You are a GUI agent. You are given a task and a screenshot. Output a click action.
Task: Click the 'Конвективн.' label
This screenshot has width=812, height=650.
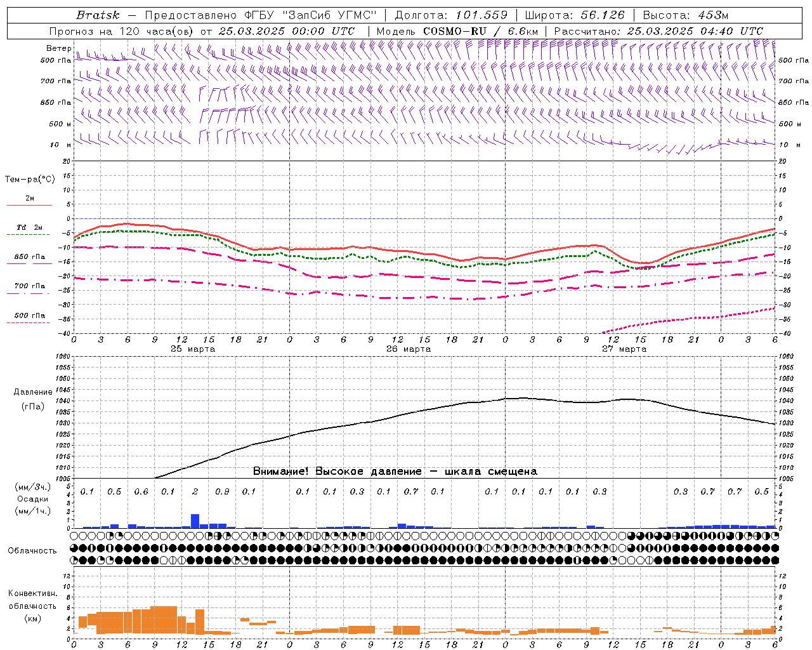point(32,594)
